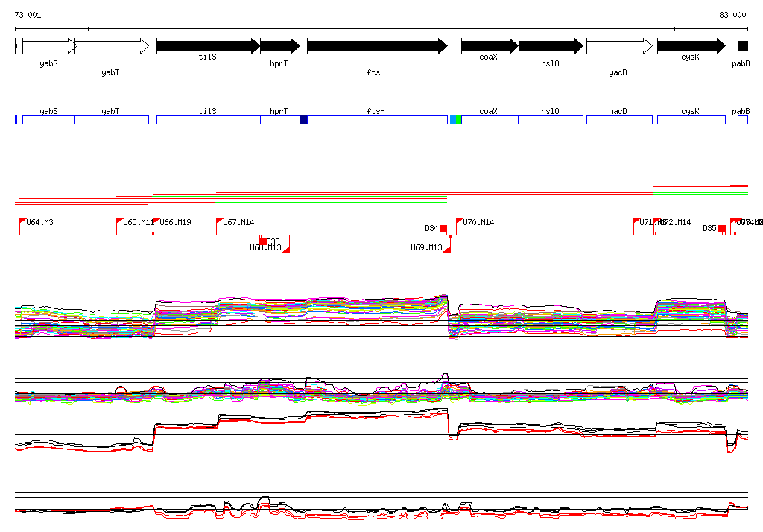Click the U66.M19 red flag marker
Image resolution: width=763 pixels, height=532 pixels.
156,223
